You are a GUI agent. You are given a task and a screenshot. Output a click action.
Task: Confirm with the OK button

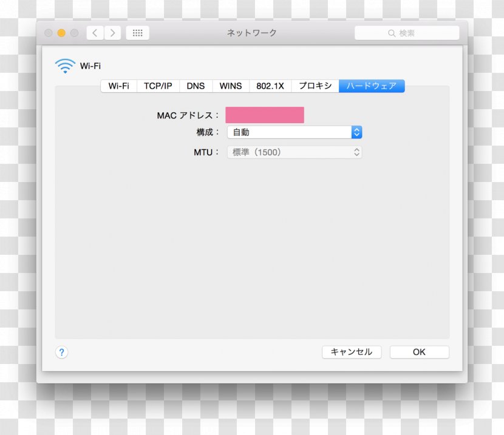(x=419, y=352)
